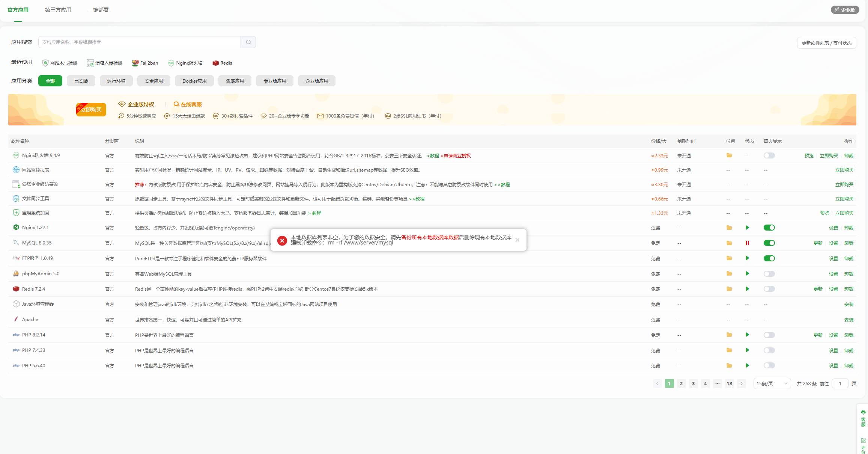Viewport: 868px width, 454px height.
Task: Click the red paused status icon for MySQL
Action: (x=748, y=243)
